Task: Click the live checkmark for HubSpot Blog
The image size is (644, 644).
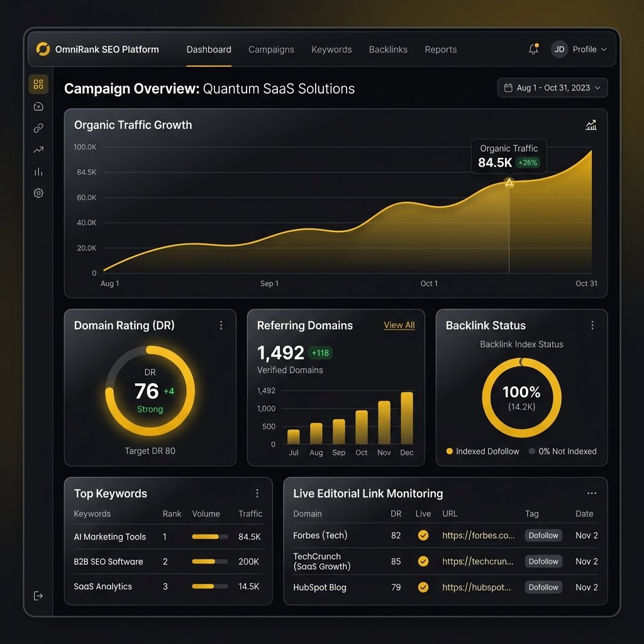Action: click(x=423, y=587)
